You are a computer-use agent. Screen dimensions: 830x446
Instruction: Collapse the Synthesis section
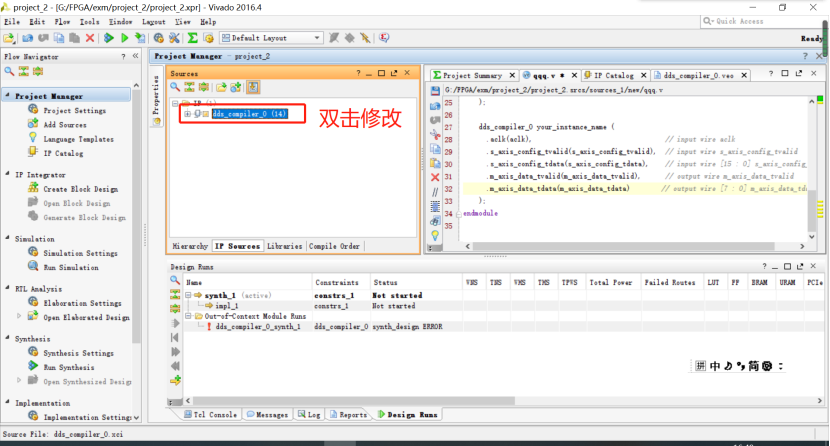[7, 338]
